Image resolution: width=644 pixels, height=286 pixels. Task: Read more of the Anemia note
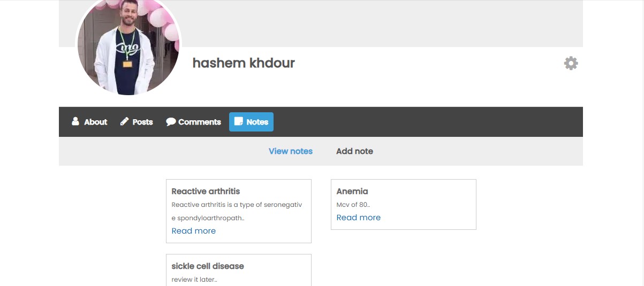[359, 218]
